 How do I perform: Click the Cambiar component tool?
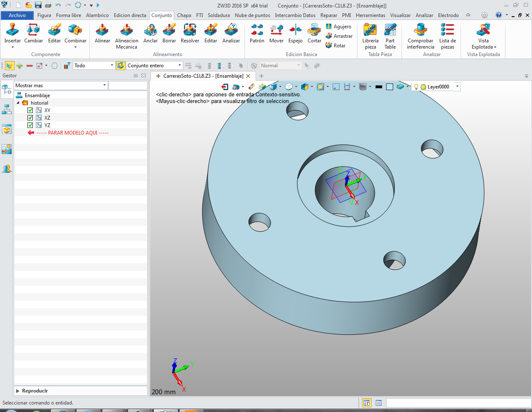(x=33, y=33)
